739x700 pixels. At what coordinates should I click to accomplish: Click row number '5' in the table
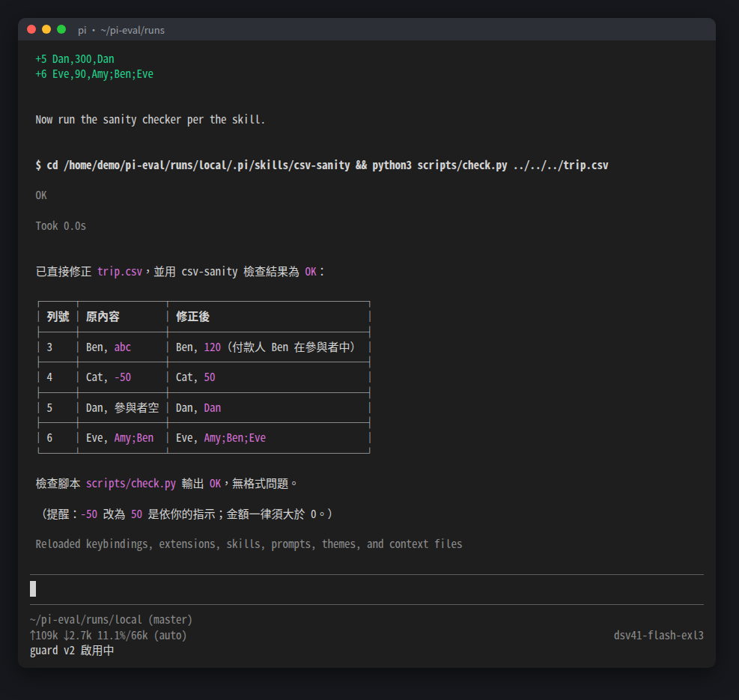click(49, 408)
